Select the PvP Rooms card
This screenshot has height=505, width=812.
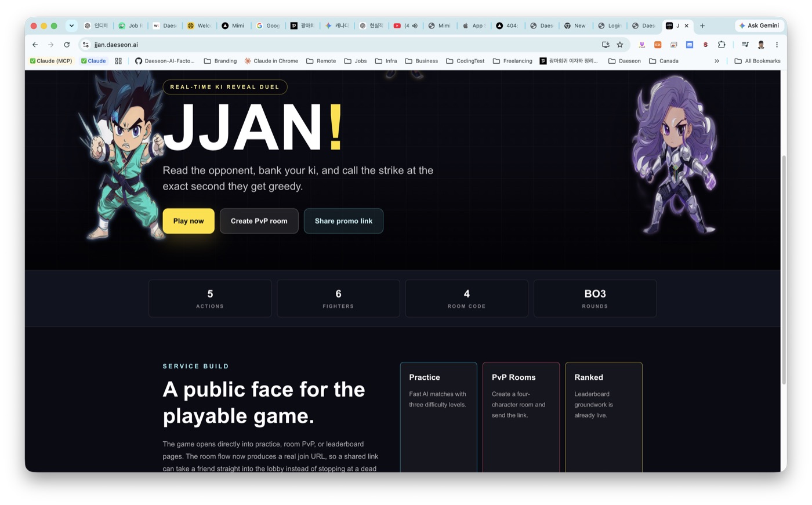pyautogui.click(x=521, y=417)
